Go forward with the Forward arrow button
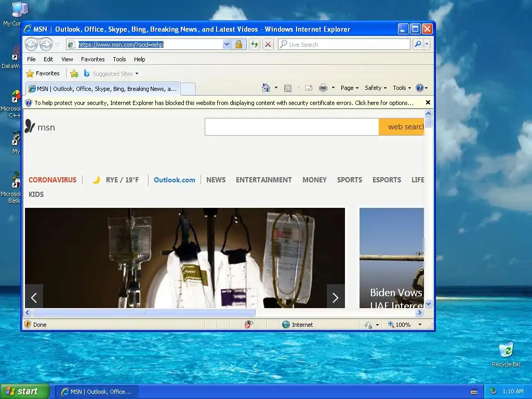Screen dimensions: 532x399 pos(46,45)
